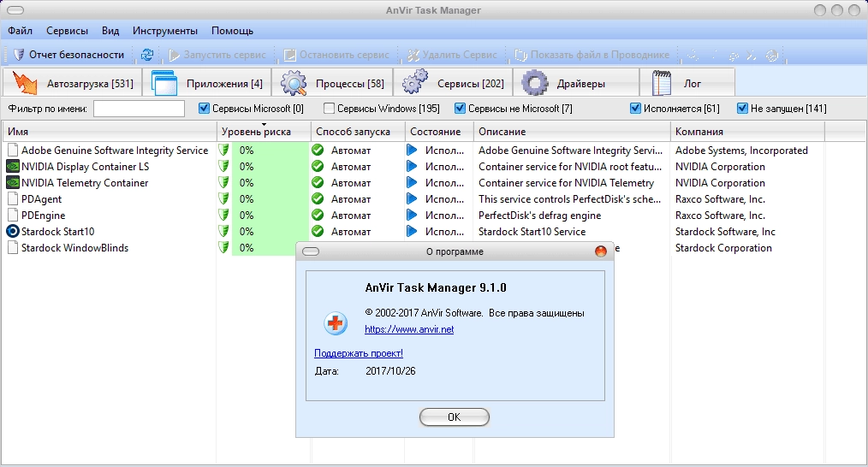Image resolution: width=868 pixels, height=467 pixels.
Task: Click the green checkmark in NVIDIA Display row
Action: [318, 167]
